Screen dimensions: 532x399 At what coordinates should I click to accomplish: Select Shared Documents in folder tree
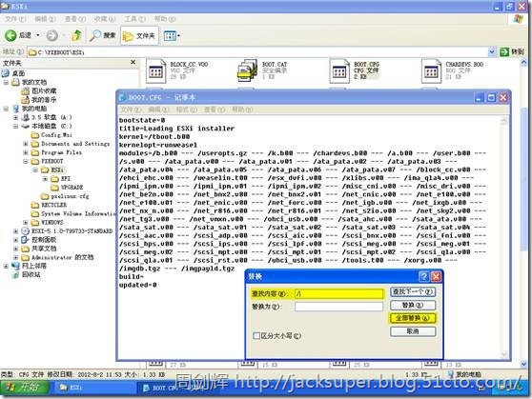point(39,249)
